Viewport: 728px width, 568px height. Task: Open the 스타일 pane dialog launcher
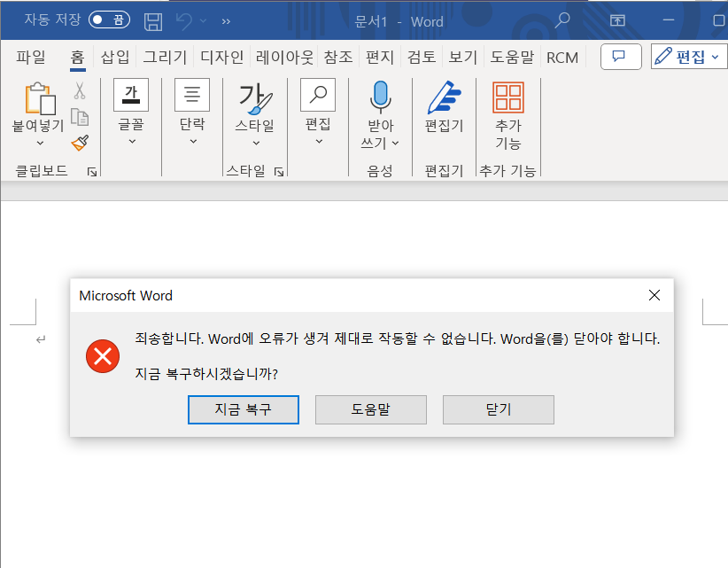coord(279,172)
